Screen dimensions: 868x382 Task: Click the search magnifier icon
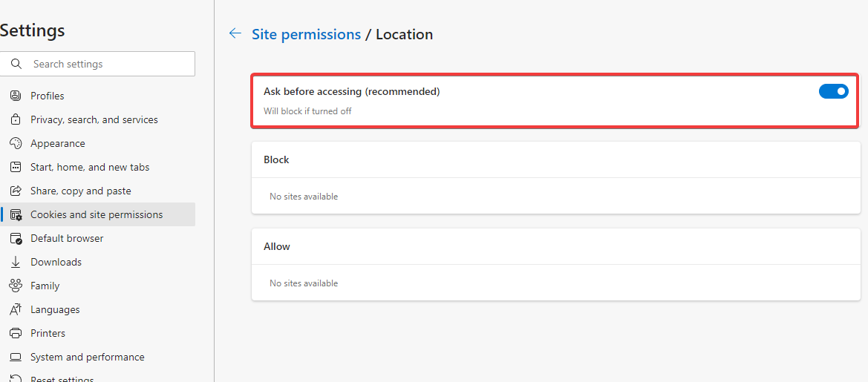pos(16,64)
